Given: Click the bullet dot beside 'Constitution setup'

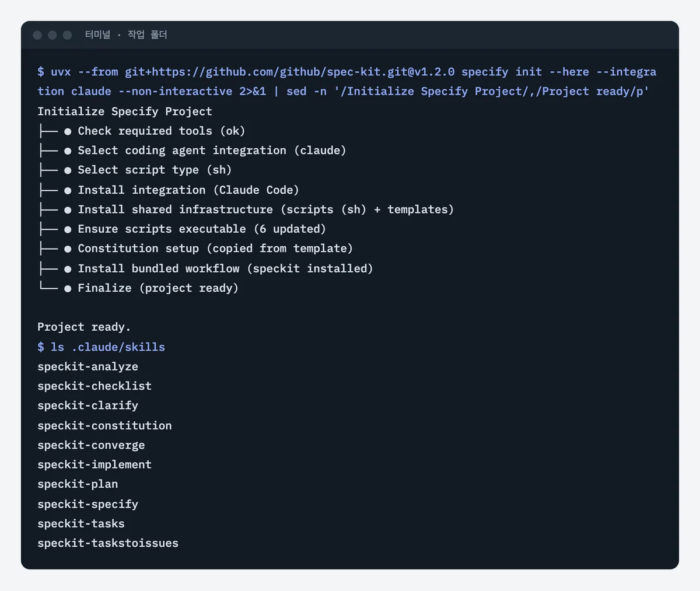Looking at the screenshot, I should coord(68,249).
